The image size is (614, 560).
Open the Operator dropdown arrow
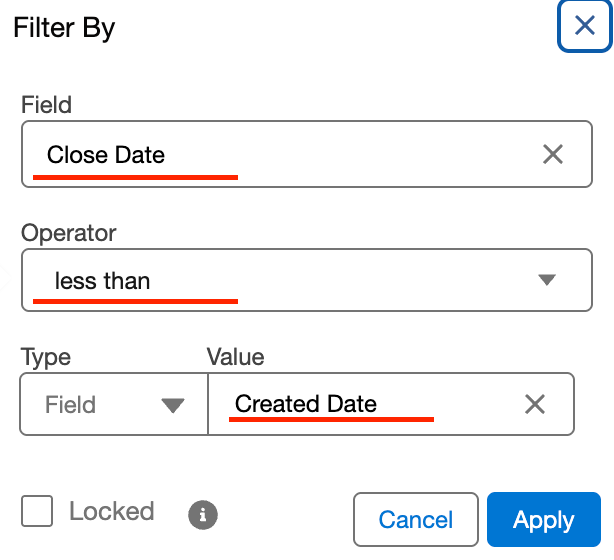click(546, 280)
